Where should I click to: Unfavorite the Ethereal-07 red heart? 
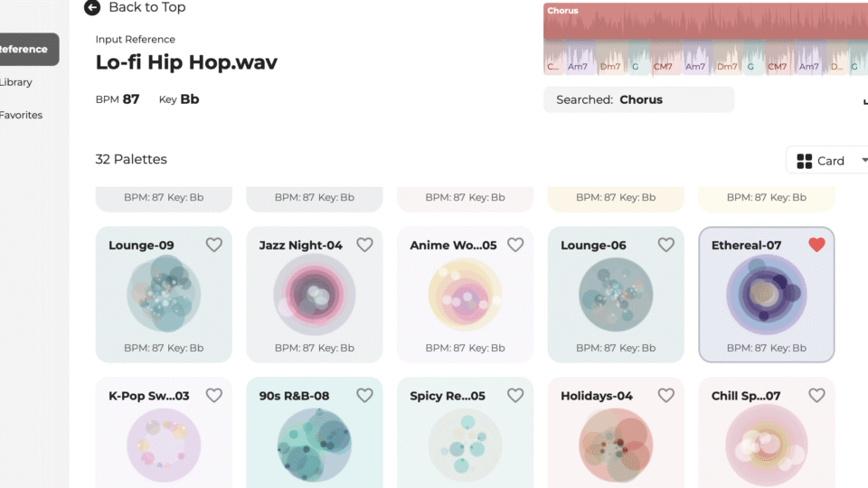pos(816,245)
